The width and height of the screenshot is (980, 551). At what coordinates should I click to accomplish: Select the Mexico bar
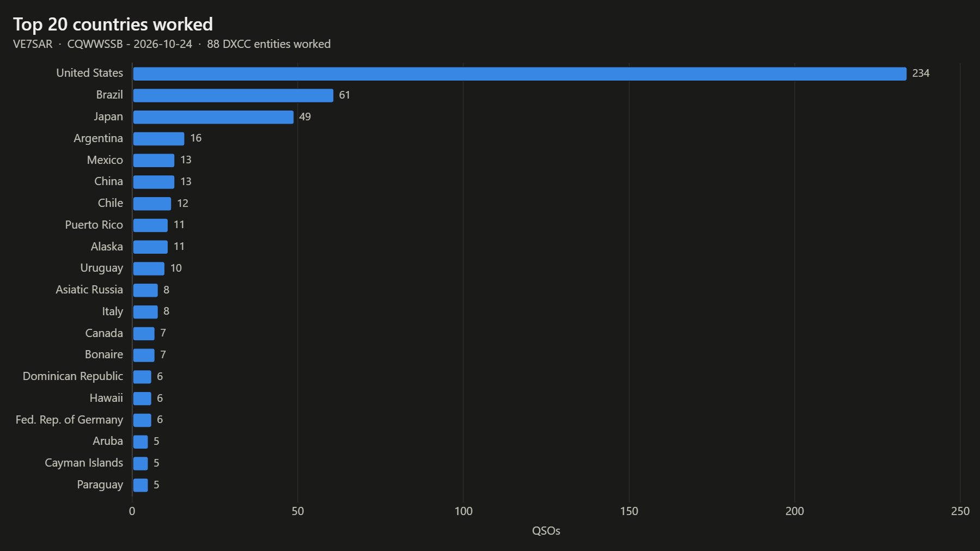pos(154,160)
